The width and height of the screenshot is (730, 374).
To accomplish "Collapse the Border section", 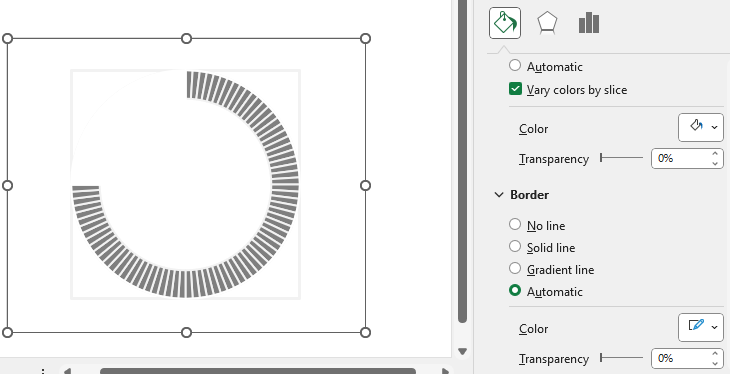I will click(499, 195).
